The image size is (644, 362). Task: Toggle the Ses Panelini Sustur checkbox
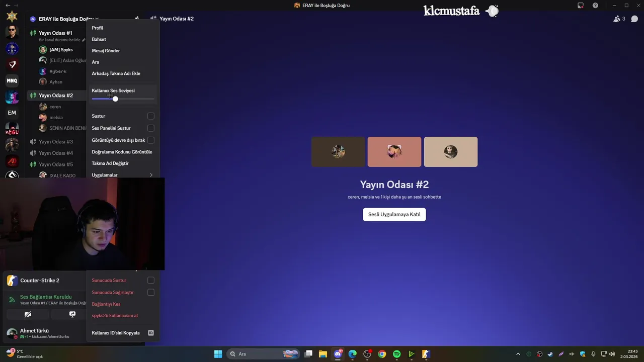click(150, 128)
